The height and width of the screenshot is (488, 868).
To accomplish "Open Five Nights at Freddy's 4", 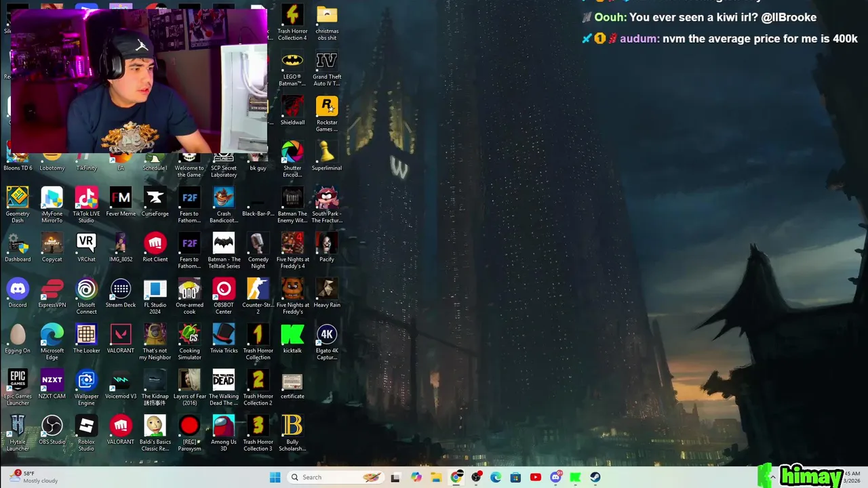I will (292, 250).
